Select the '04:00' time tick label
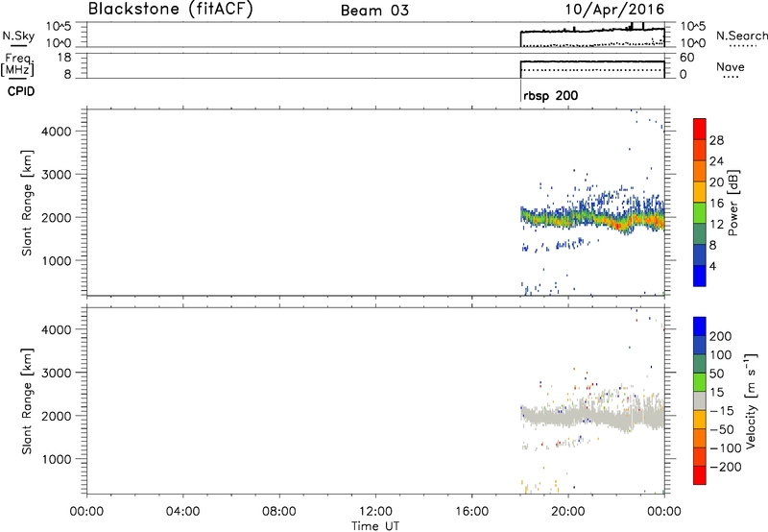Viewport: 768px width, 532px height. pos(182,512)
